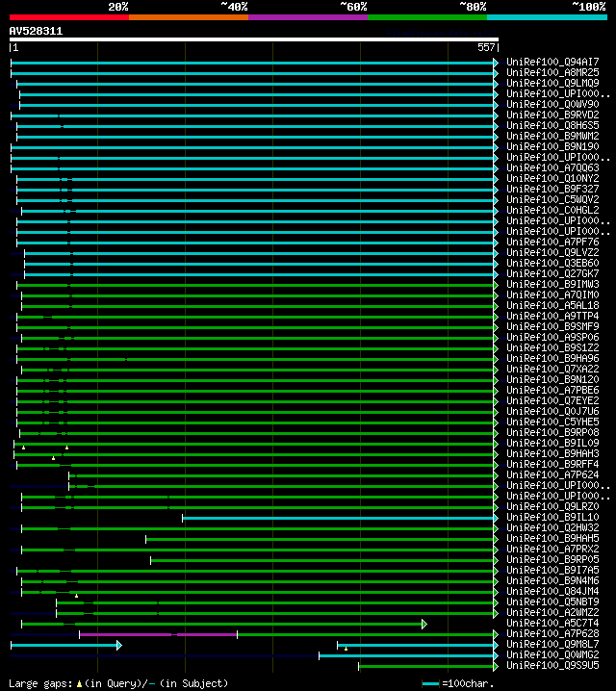
Task: Click the UniRef100_A2WMZ2 label
Action: point(552,612)
